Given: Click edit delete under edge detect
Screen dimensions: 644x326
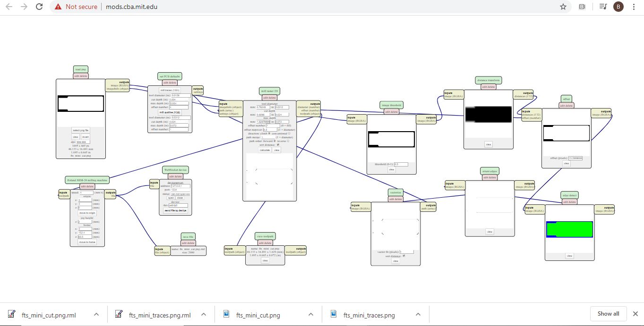Looking at the screenshot, I should point(570,201).
